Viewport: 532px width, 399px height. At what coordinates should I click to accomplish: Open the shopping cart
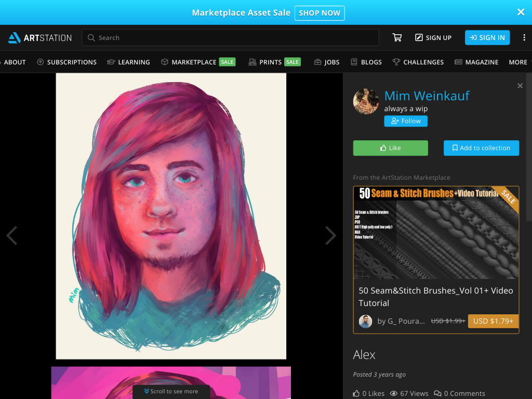pos(397,37)
